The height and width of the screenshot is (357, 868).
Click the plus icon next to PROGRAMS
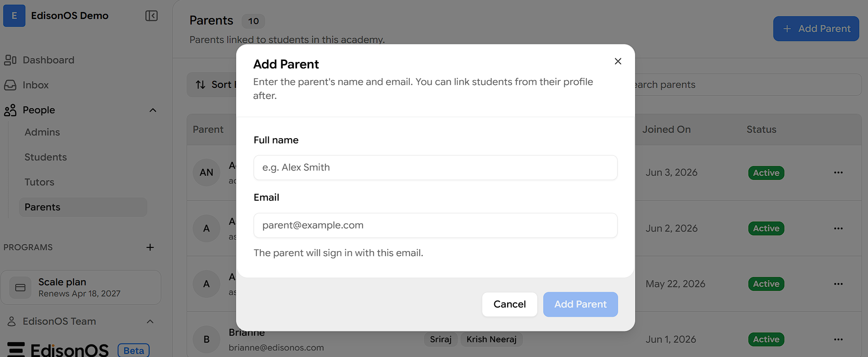pyautogui.click(x=150, y=247)
